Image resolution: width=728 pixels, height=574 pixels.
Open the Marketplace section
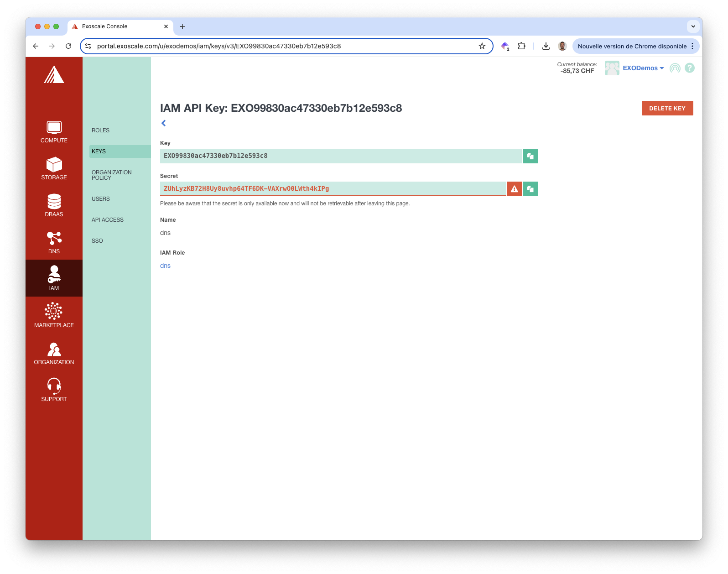point(54,315)
